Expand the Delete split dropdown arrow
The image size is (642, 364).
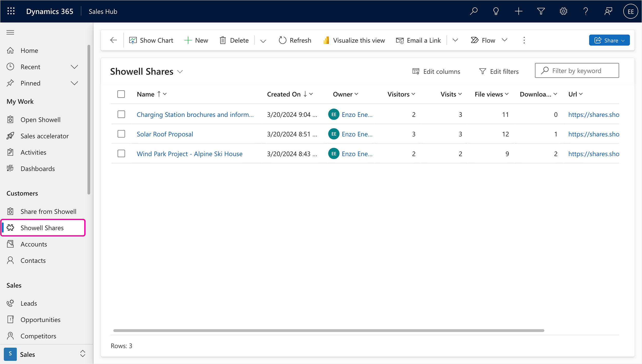tap(263, 41)
